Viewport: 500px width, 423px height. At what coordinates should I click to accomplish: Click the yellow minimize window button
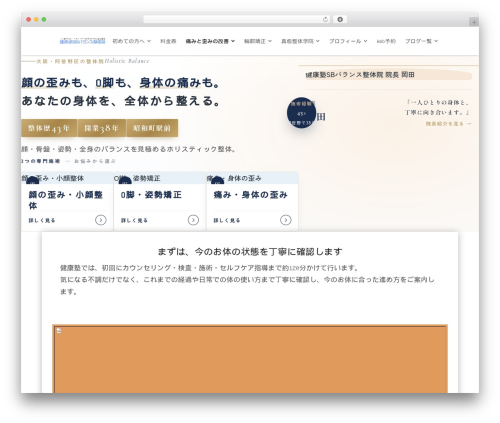coord(36,19)
